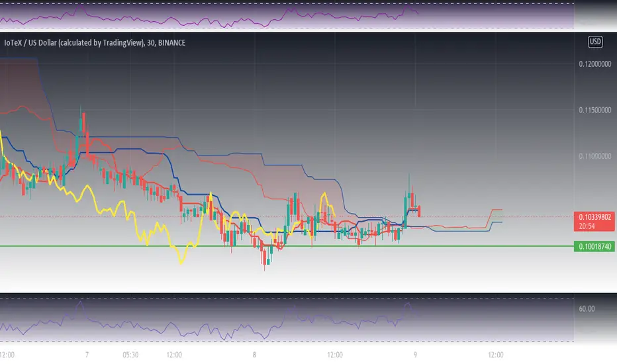Viewport: 617px width, 364px height.
Task: Click the day 9 time axis label
Action: 415,355
